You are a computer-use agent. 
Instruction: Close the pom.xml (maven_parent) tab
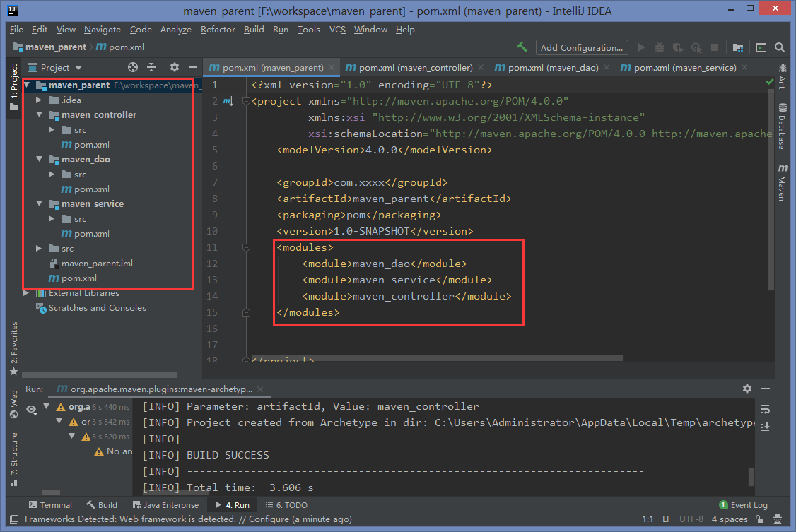[332, 67]
